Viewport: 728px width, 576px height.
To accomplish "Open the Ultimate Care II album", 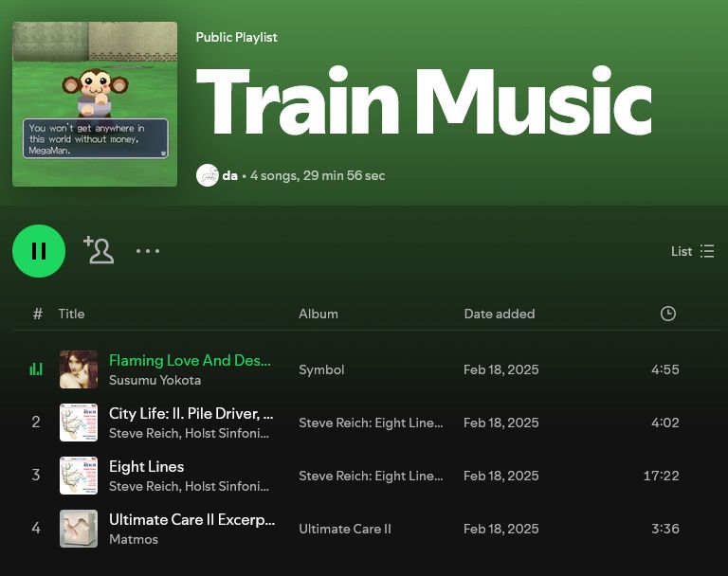I will [345, 530].
